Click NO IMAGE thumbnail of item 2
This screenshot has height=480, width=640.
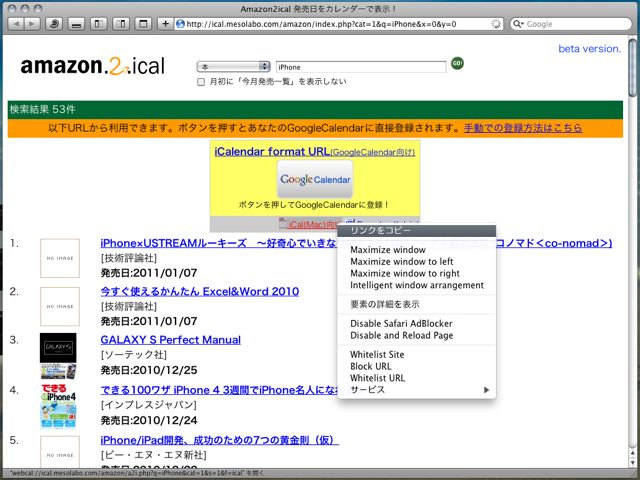[x=60, y=307]
